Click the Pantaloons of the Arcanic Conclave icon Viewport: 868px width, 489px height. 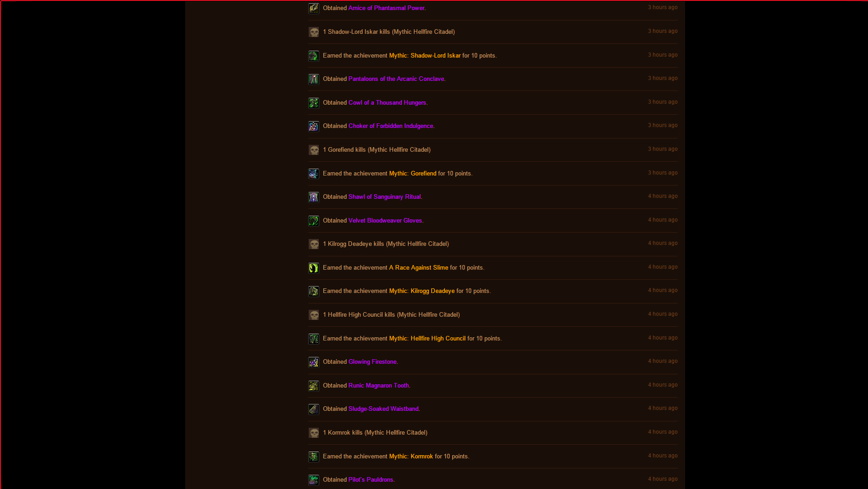314,79
